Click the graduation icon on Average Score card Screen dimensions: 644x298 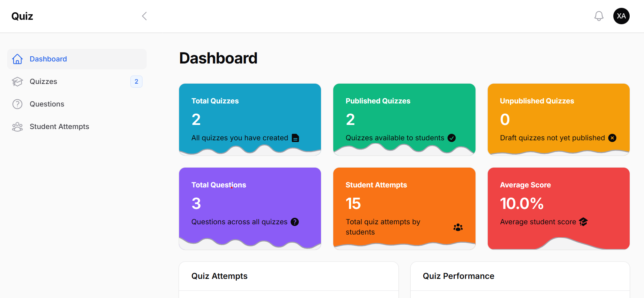tap(583, 222)
